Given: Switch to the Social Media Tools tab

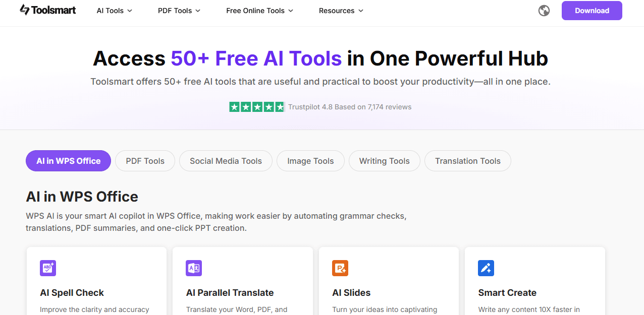Looking at the screenshot, I should tap(226, 161).
